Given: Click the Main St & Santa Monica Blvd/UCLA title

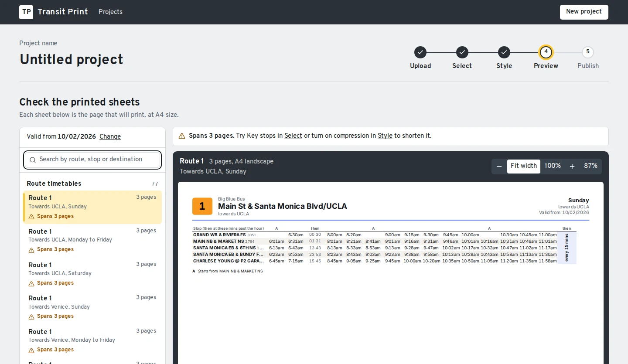Looking at the screenshot, I should 283,206.
